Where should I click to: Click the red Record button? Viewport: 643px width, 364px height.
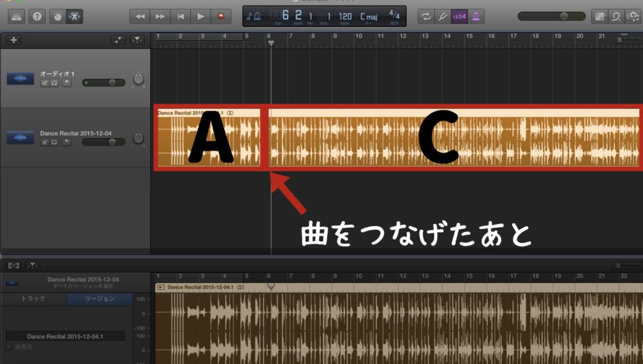pyautogui.click(x=221, y=16)
